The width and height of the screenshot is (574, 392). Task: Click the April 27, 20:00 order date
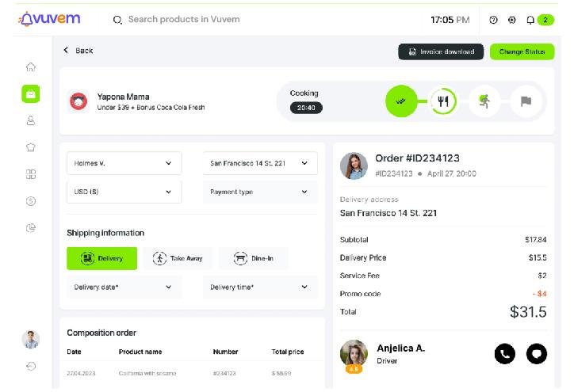point(452,173)
